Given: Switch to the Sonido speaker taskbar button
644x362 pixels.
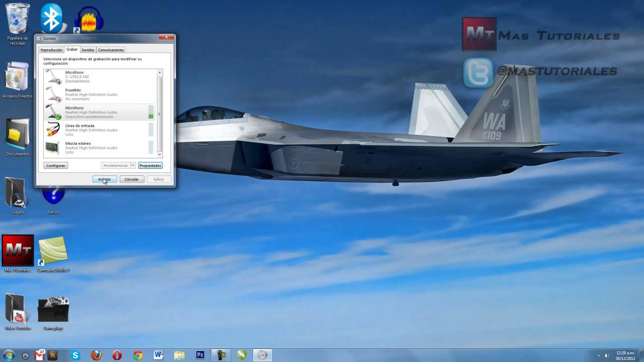Looking at the screenshot, I should [262, 355].
